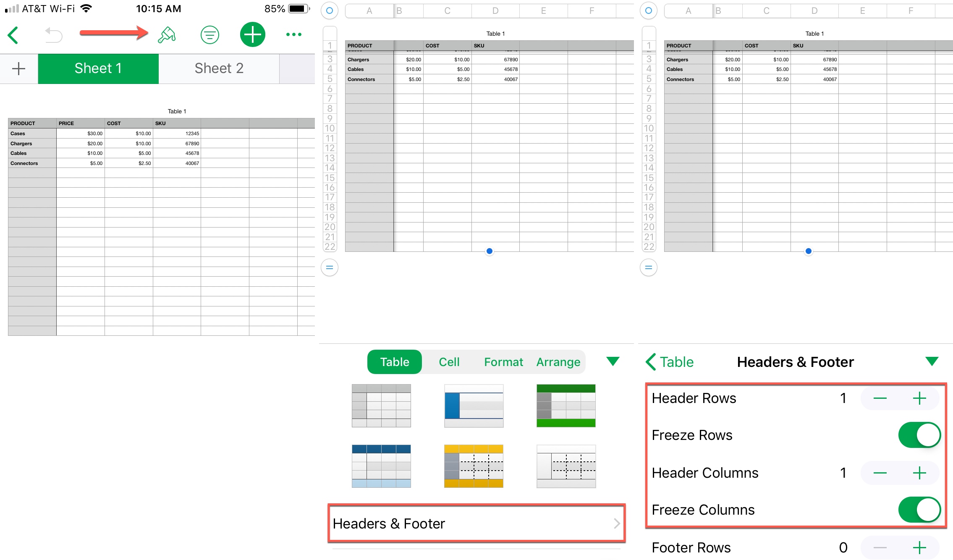Tap the equals table handle below the grid

tap(329, 267)
